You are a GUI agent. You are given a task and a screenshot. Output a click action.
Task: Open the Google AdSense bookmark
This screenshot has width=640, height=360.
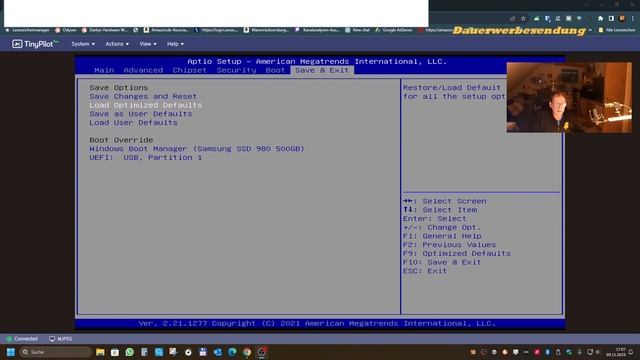394,30
